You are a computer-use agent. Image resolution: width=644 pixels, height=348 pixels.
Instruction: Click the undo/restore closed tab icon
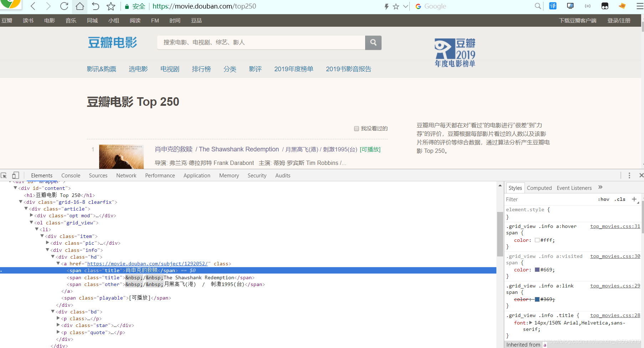point(95,6)
